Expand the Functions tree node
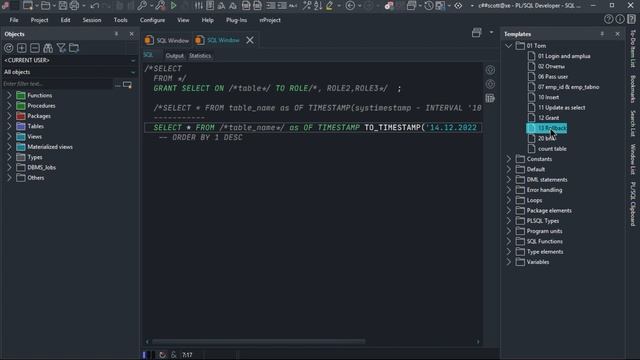The height and width of the screenshot is (360, 640). (9, 95)
